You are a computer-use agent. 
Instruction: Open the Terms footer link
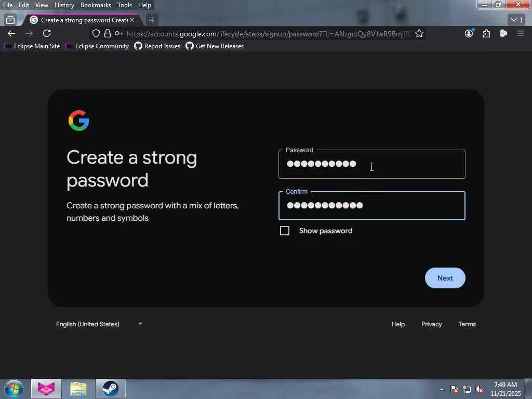[x=467, y=324]
